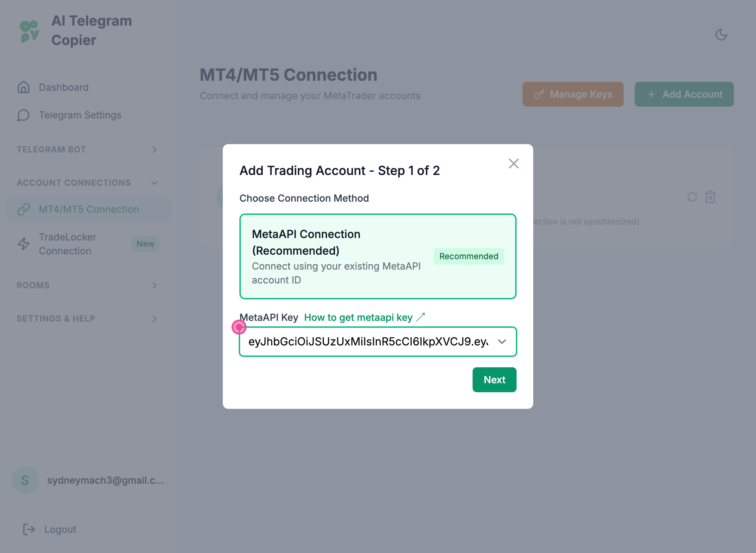Expand the Telegram Bot section
Image resolution: width=756 pixels, height=553 pixels.
(x=155, y=150)
